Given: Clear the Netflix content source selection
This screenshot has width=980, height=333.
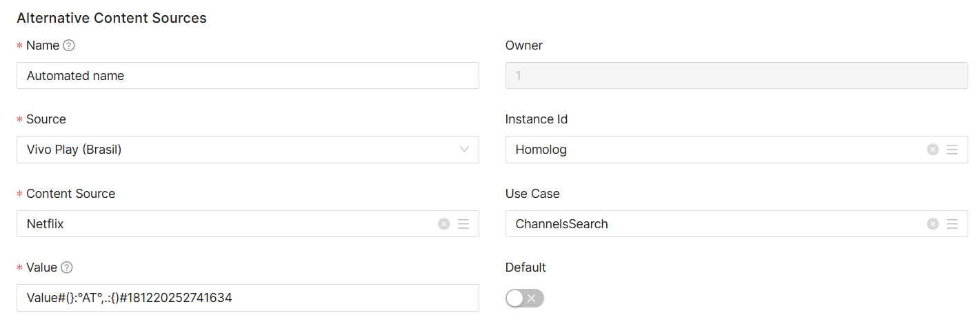Looking at the screenshot, I should 444,224.
